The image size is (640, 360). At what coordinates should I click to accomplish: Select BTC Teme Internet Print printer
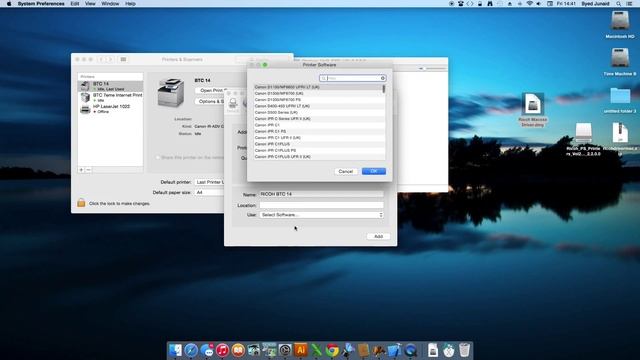pos(110,97)
